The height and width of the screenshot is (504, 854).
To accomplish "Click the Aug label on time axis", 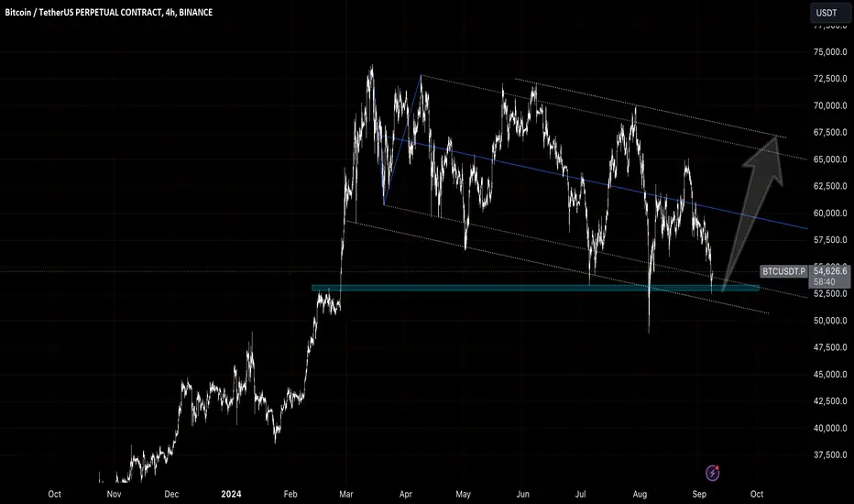I will click(640, 494).
